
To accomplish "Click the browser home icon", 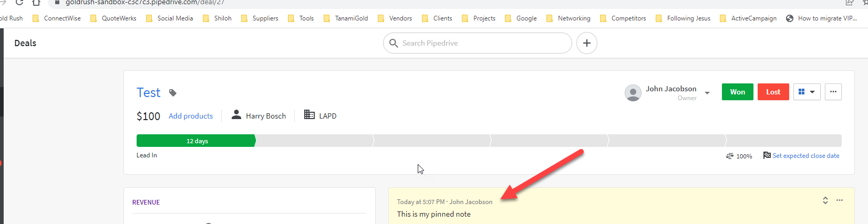I will pos(36,3).
